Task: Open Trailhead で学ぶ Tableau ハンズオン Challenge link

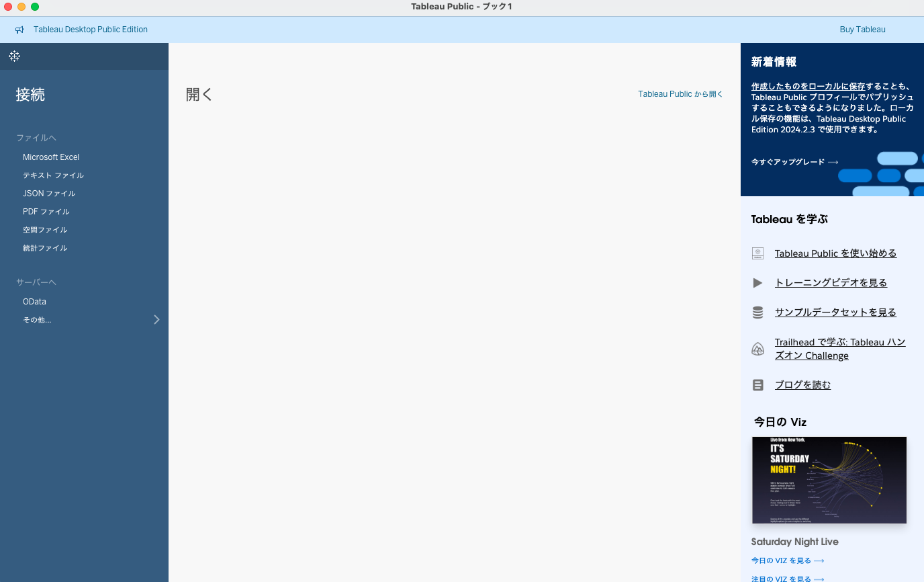Action: [x=840, y=349]
